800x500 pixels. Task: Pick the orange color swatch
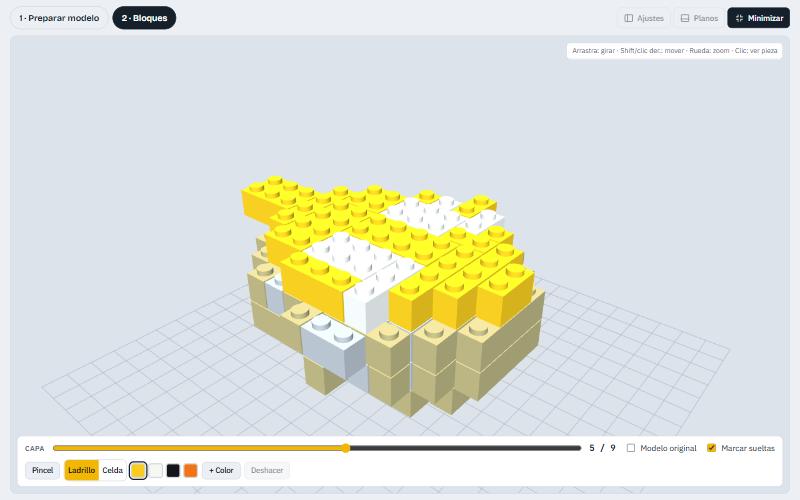(190, 470)
